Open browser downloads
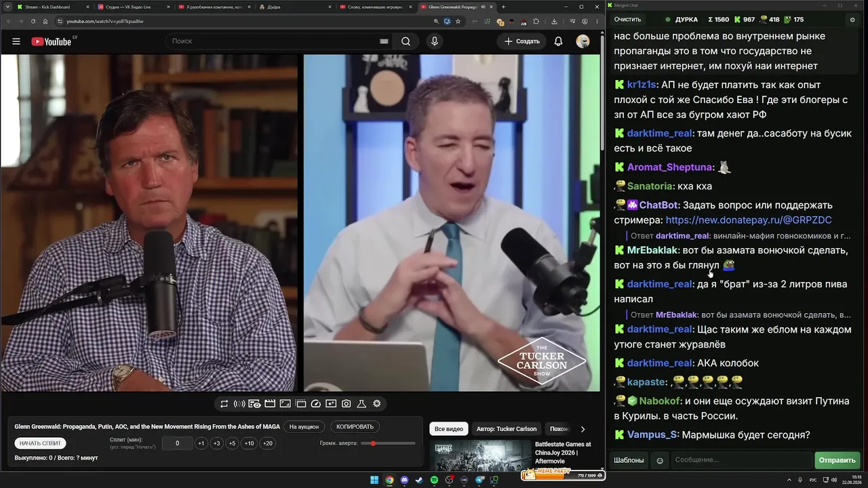 point(554,21)
